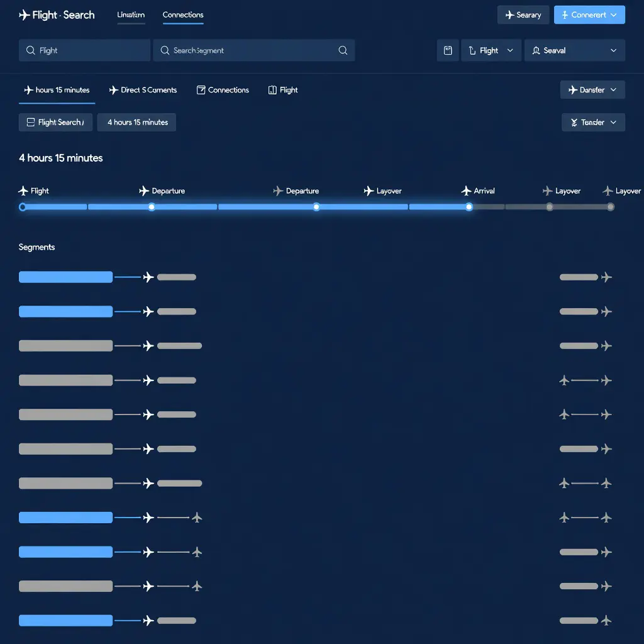This screenshot has height=644, width=644.
Task: Open the Flight dropdown in filter bar
Action: [491, 50]
